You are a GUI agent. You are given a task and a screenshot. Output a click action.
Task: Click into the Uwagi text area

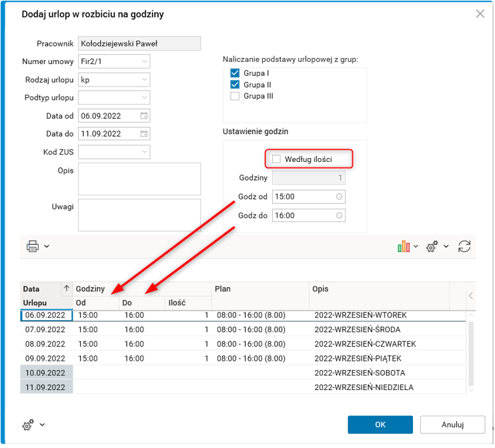point(139,215)
